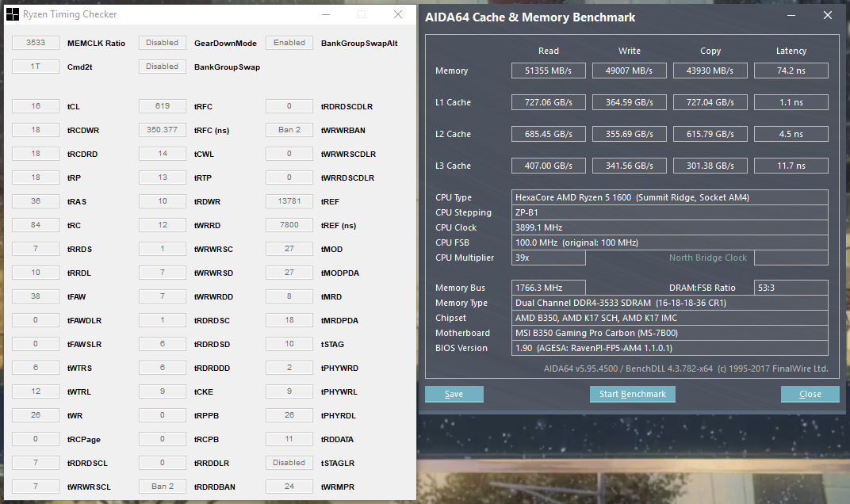Click the tRDRDBAN Ban 2 field
Image resolution: width=850 pixels, height=504 pixels.
point(163,487)
